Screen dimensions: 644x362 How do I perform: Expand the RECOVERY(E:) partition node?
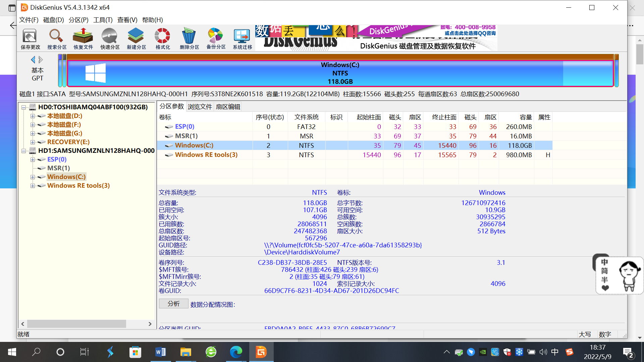point(33,142)
